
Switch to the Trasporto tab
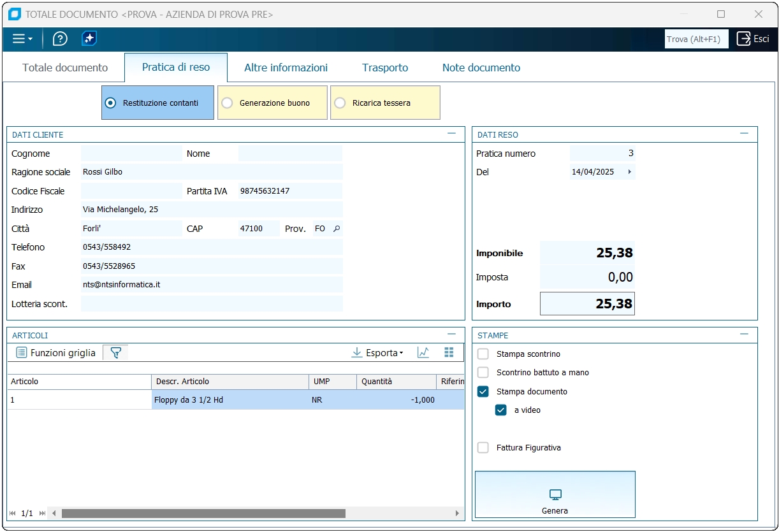(385, 68)
